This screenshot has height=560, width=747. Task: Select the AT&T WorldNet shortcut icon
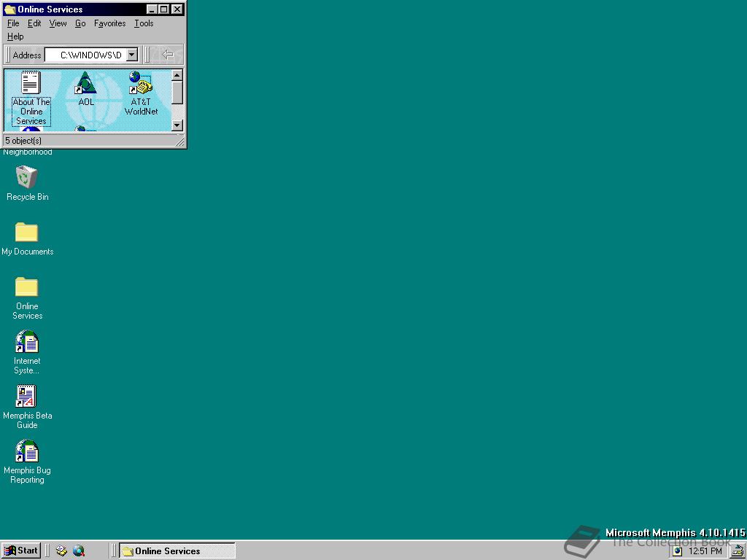141,82
